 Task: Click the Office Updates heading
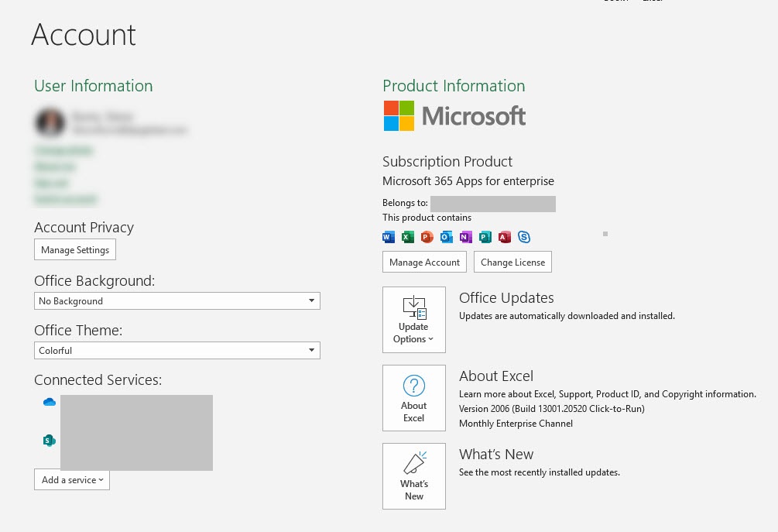coord(506,298)
